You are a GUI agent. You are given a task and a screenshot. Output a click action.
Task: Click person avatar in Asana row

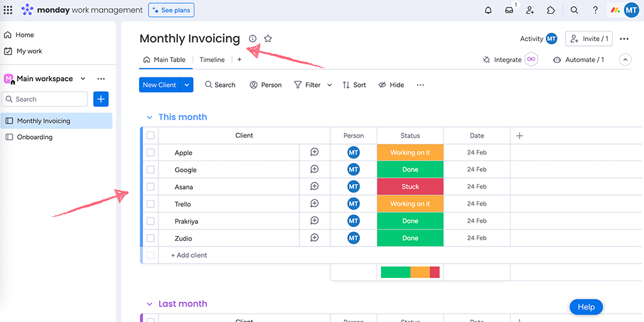[353, 186]
